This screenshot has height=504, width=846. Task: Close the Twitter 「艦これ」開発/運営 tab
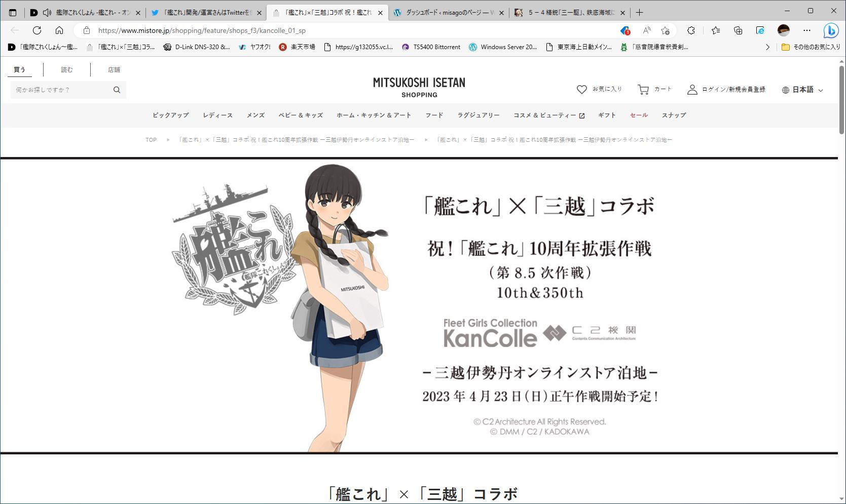click(259, 13)
